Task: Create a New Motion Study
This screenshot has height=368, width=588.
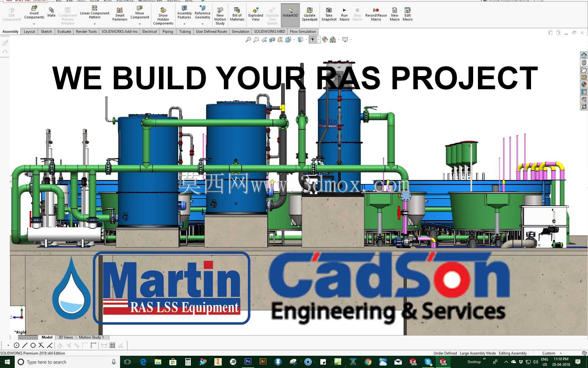Action: click(220, 16)
